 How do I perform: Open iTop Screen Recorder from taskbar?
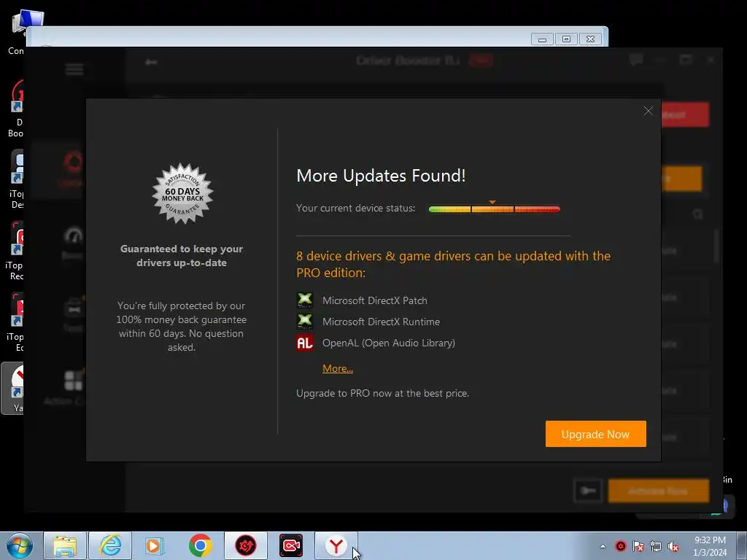pos(290,545)
